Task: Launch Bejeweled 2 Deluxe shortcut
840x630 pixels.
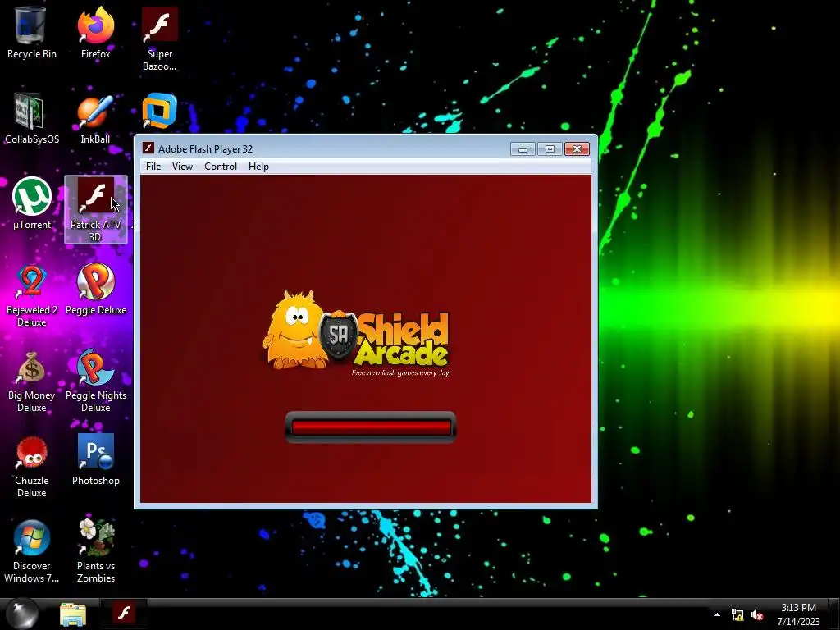Action: pyautogui.click(x=31, y=295)
